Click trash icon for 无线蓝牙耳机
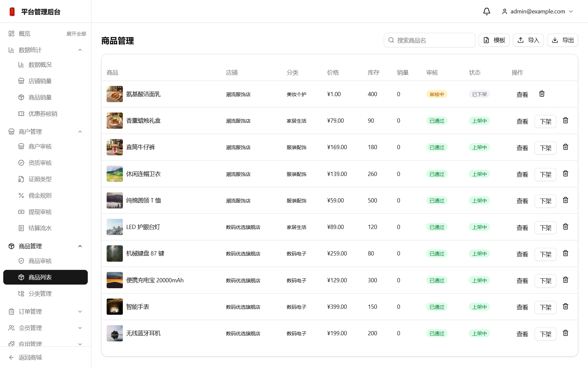 click(565, 333)
